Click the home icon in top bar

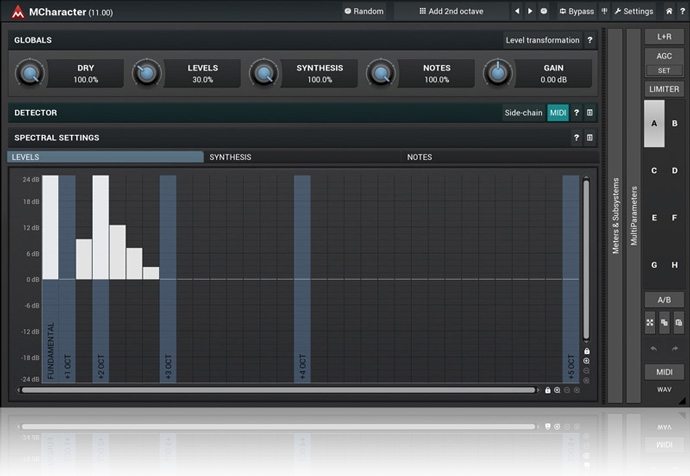coord(669,12)
